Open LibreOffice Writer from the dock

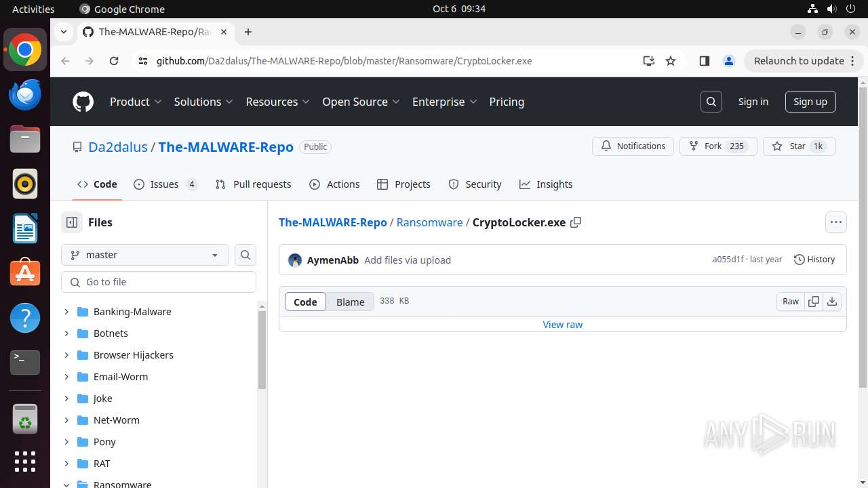tap(25, 228)
